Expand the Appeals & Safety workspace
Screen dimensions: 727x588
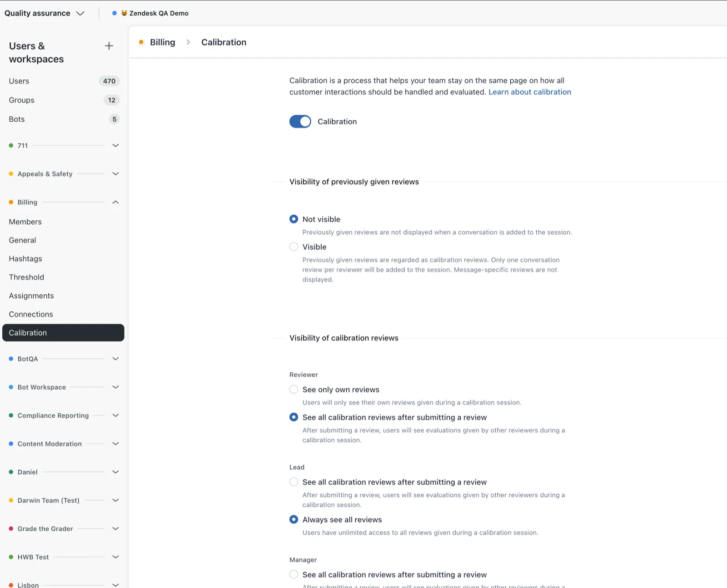pyautogui.click(x=115, y=174)
